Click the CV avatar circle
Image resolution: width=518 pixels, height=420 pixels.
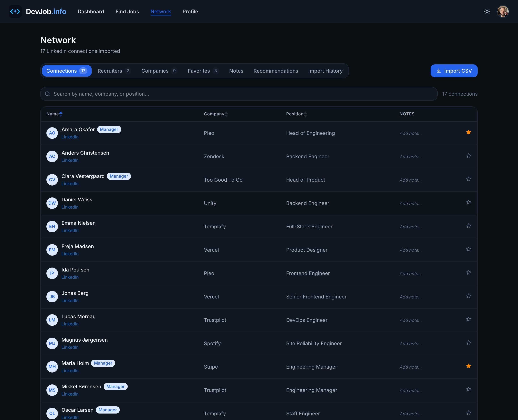[x=52, y=180]
